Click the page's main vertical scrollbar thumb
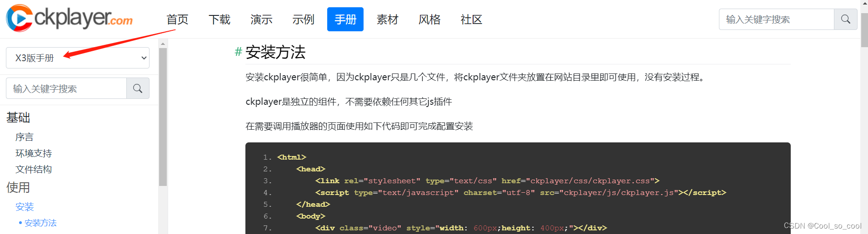 [x=864, y=30]
